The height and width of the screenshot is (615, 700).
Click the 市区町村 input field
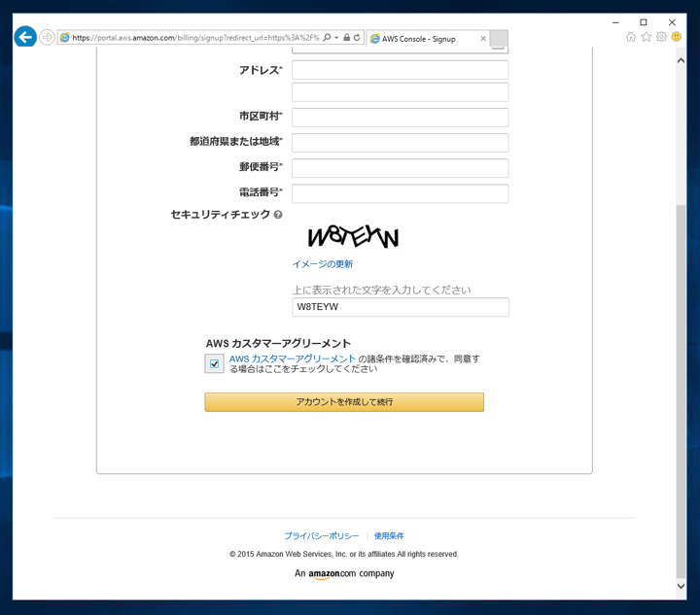tap(400, 118)
